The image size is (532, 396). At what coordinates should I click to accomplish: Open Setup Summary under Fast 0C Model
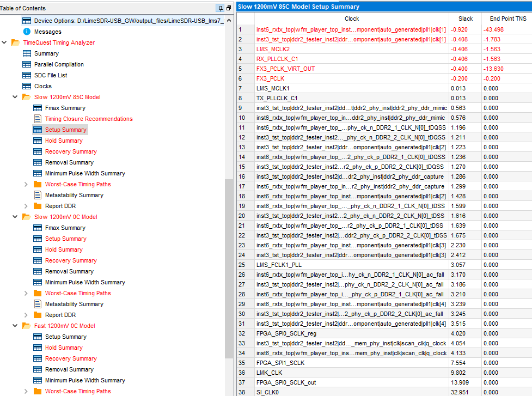(x=66, y=337)
